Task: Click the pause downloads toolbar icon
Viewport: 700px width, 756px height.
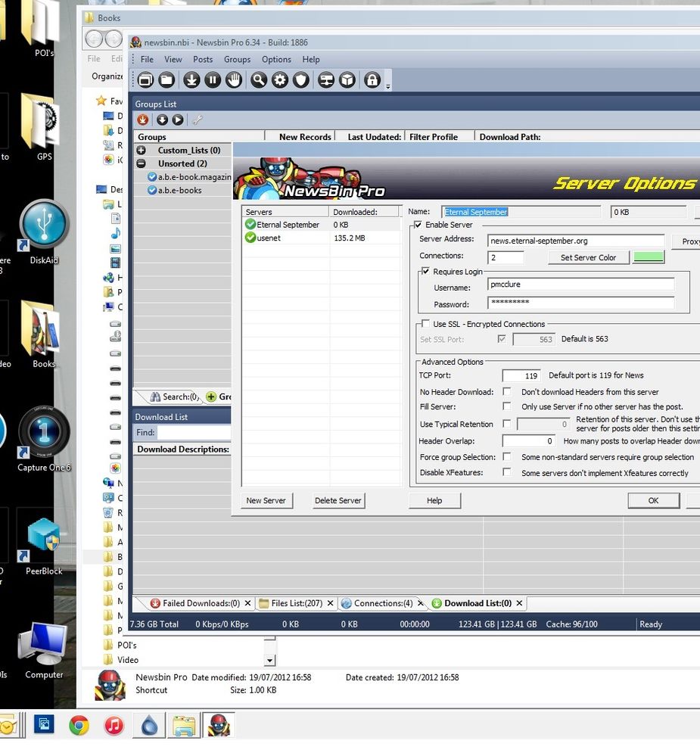Action: (213, 80)
